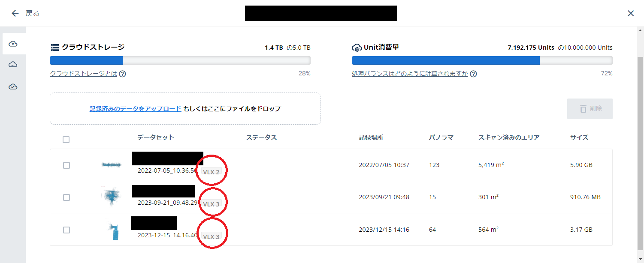644x263 pixels.
Task: Click the file drop zone area
Action: click(x=185, y=109)
